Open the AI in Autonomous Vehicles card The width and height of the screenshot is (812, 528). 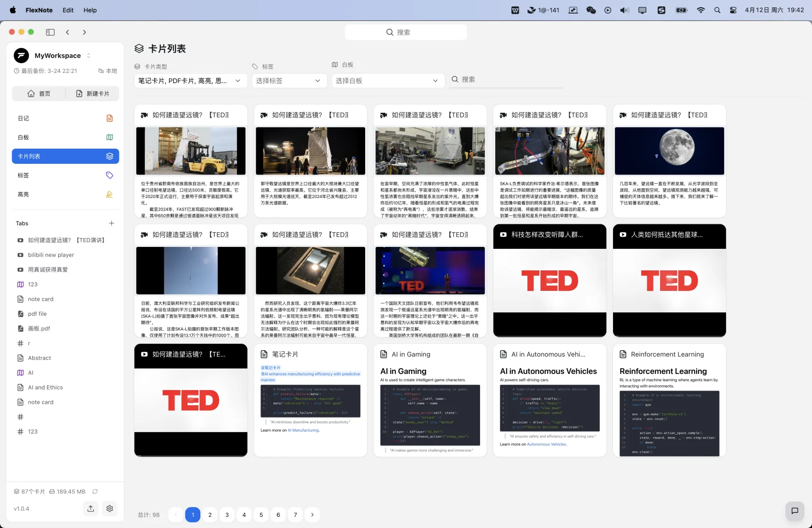pyautogui.click(x=549, y=400)
